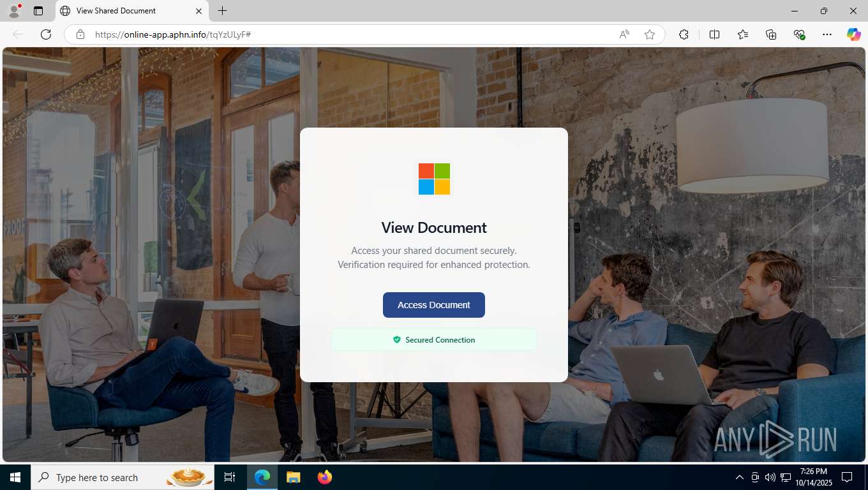The height and width of the screenshot is (490, 868).
Task: Minimize the browser window
Action: [795, 11]
